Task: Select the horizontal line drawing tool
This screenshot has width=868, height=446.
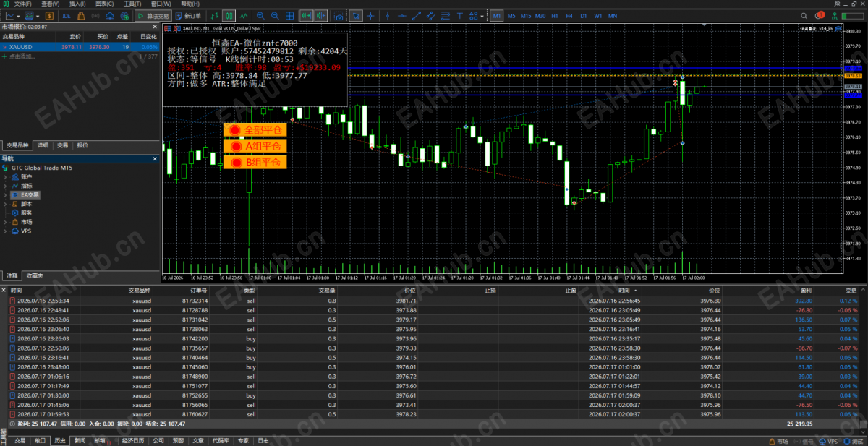Action: coord(402,15)
